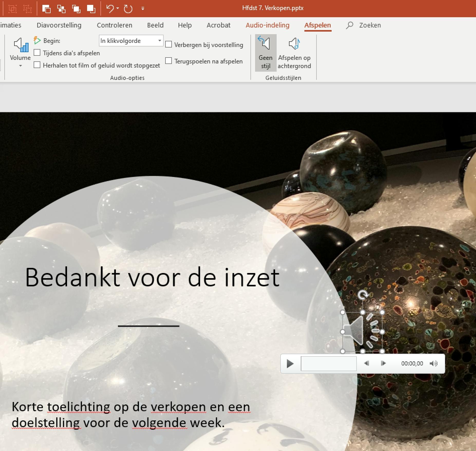Click the 'Hfdst 7. Verkopen.pptx' window title
The image size is (476, 451).
(x=273, y=8)
